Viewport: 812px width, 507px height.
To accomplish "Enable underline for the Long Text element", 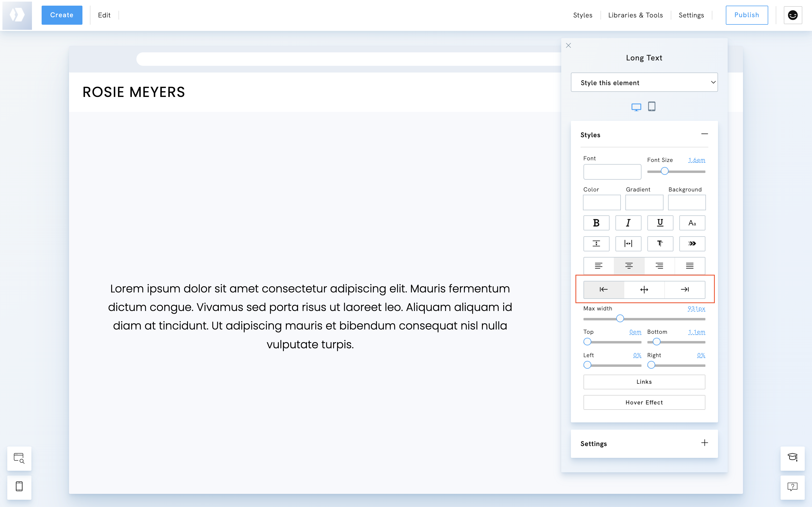I will (660, 223).
